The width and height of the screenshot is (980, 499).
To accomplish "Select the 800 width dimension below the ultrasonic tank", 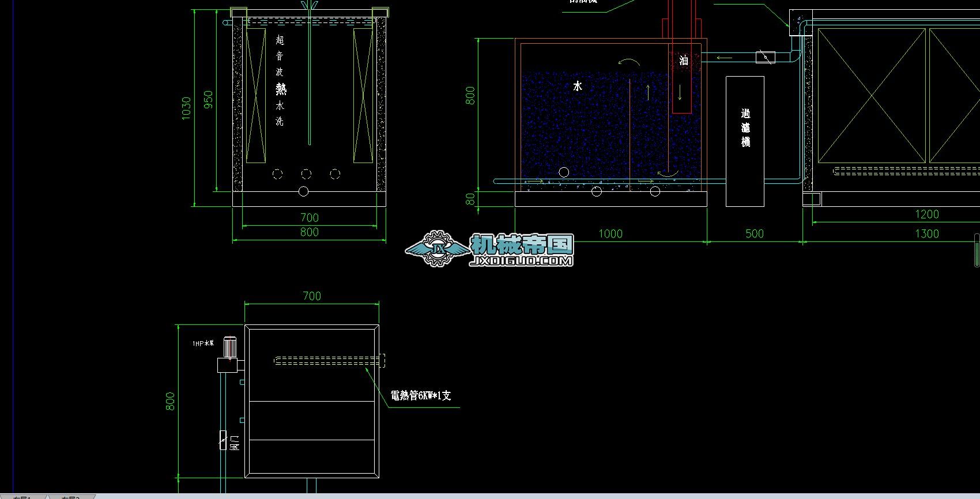I will click(x=310, y=232).
